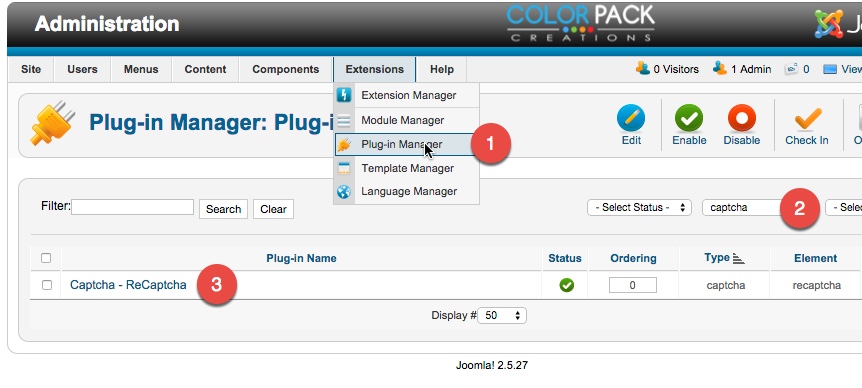Screen dimensions: 862x388
Task: Click the Clear filter button
Action: 273,209
